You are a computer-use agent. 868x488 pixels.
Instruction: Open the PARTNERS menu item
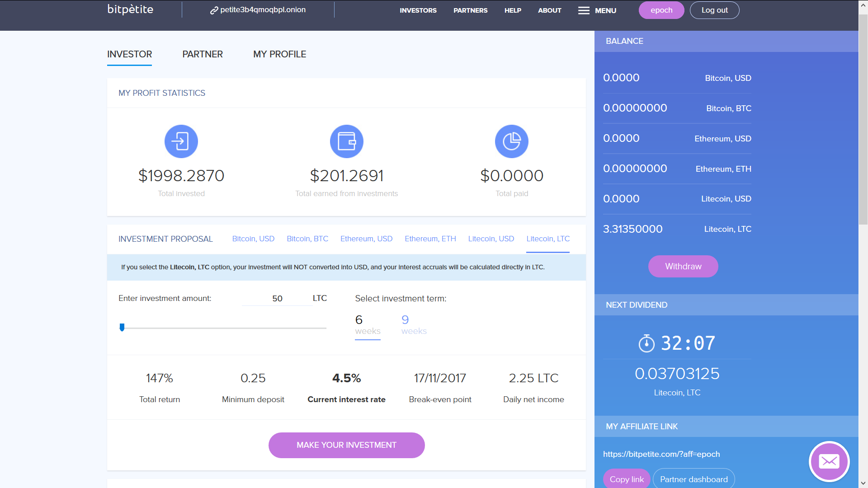[471, 10]
